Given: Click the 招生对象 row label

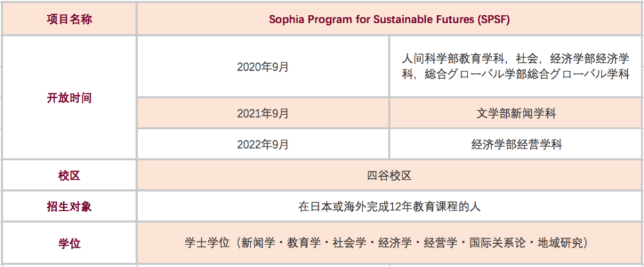Looking at the screenshot, I should coord(69,207).
